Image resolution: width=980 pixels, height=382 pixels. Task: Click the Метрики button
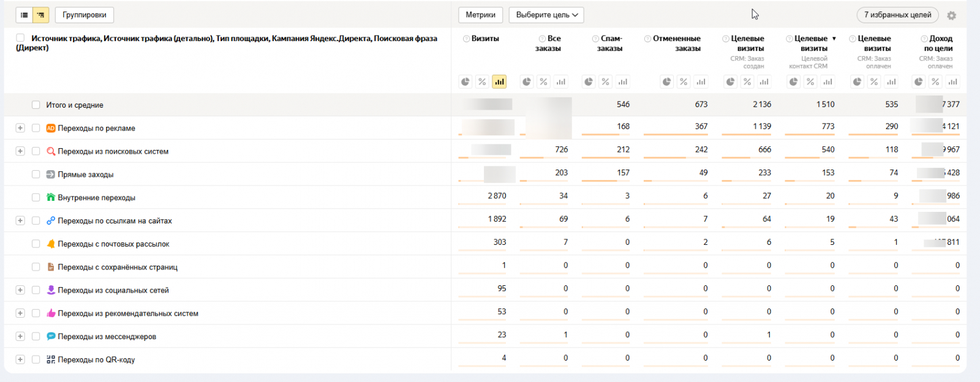480,15
